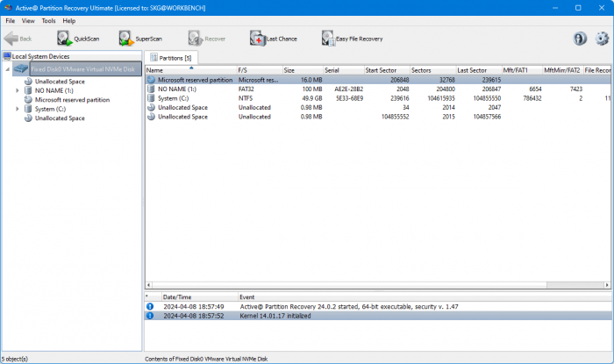614x364 pixels.
Task: Select System (C:) in the device tree
Action: pyautogui.click(x=50, y=109)
